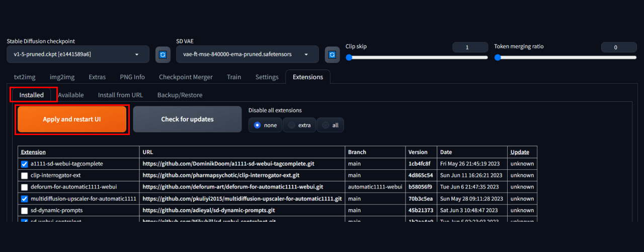This screenshot has height=252, width=644.
Task: Click the Clip skip slider handle
Action: tap(349, 57)
